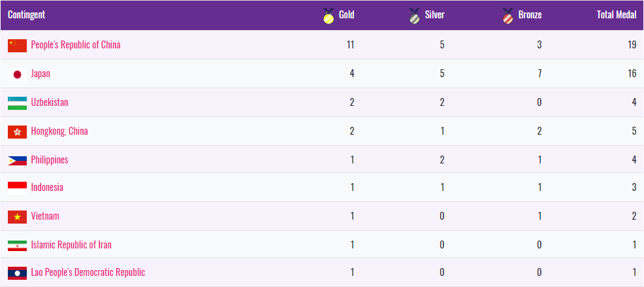Viewport: 644px width, 287px height.
Task: Click the silver medal icon in header
Action: click(414, 15)
